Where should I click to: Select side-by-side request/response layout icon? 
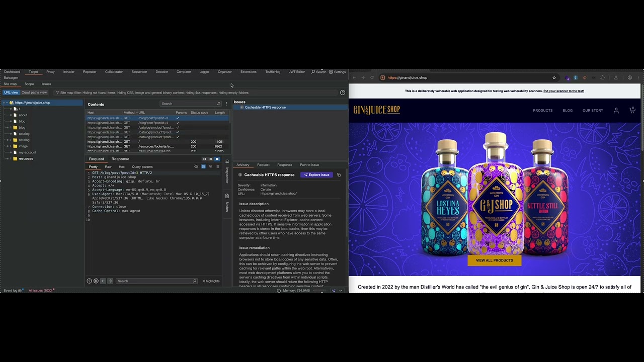coord(204,159)
